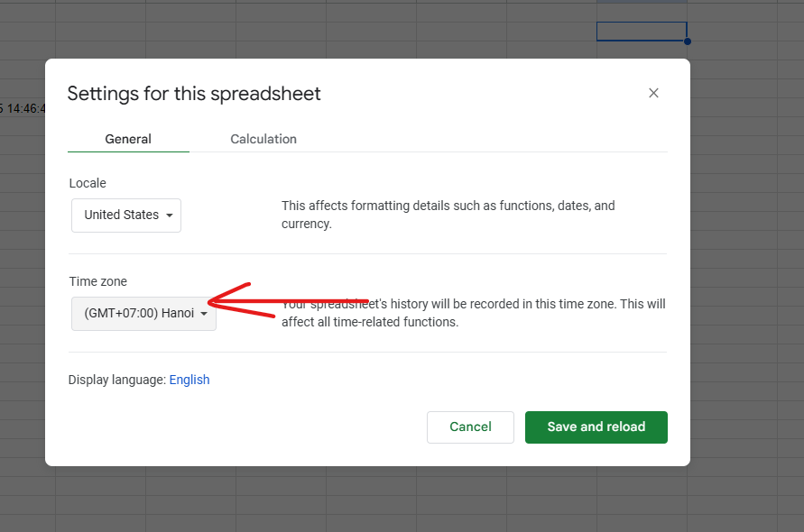Click the English display language link
This screenshot has height=532, width=804.
pos(189,380)
